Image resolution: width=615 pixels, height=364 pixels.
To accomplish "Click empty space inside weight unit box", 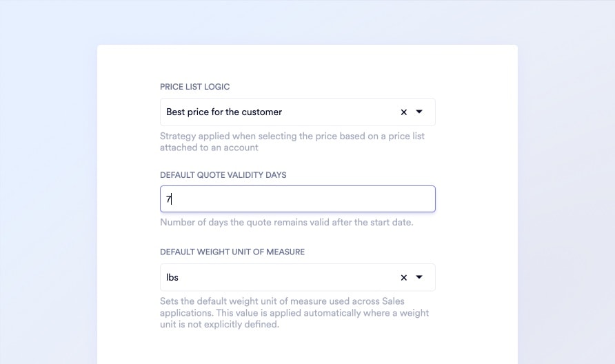I will click(290, 277).
